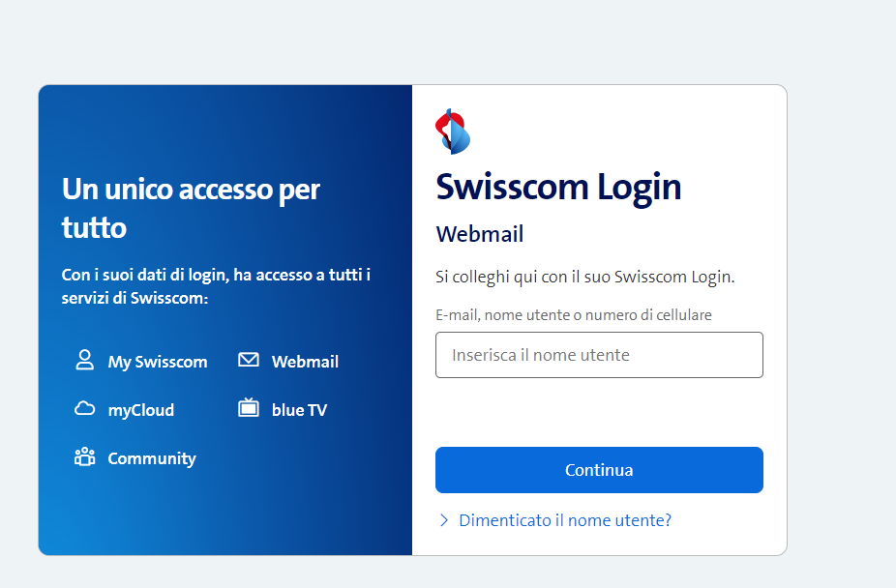Click the Webmail envelope icon
Image resolution: width=896 pixels, height=588 pixels.
(249, 360)
